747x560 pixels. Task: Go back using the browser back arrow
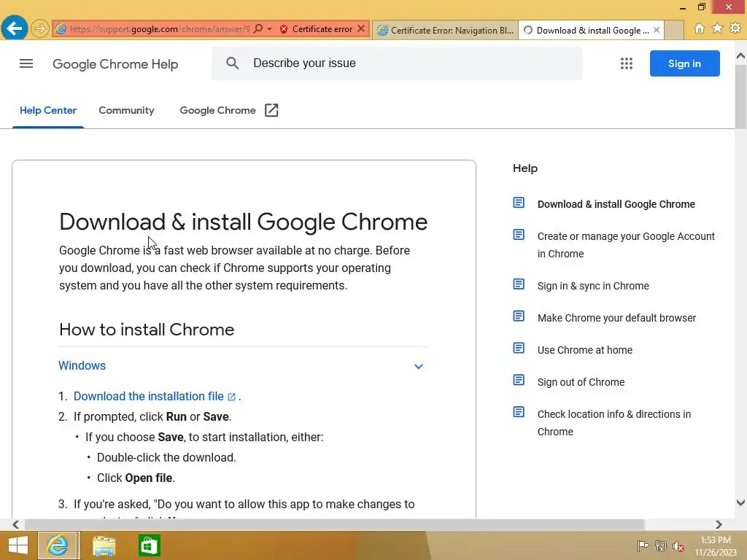[x=15, y=28]
